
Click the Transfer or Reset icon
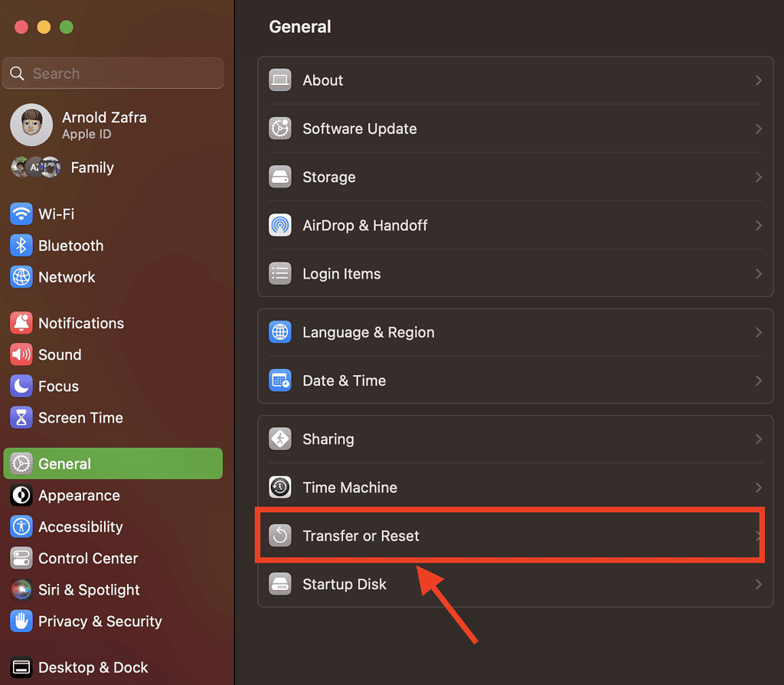[279, 536]
